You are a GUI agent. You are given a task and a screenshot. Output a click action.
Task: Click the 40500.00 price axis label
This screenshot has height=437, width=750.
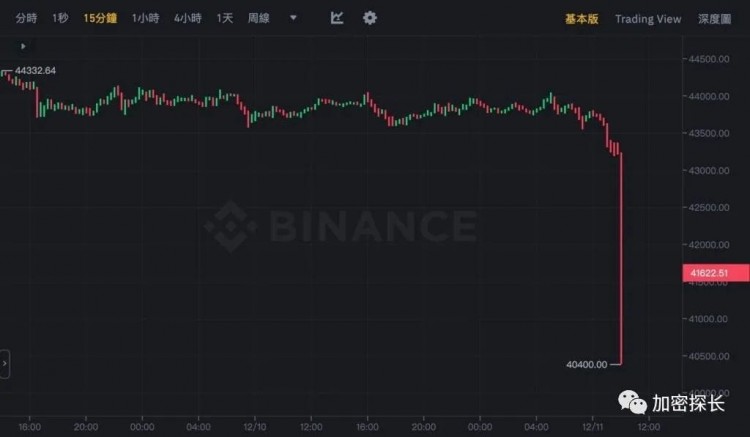click(709, 356)
